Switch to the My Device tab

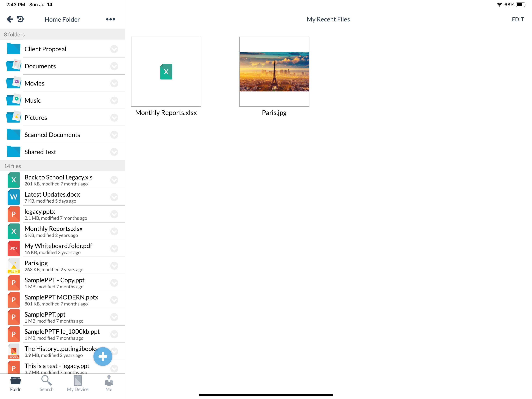click(78, 384)
